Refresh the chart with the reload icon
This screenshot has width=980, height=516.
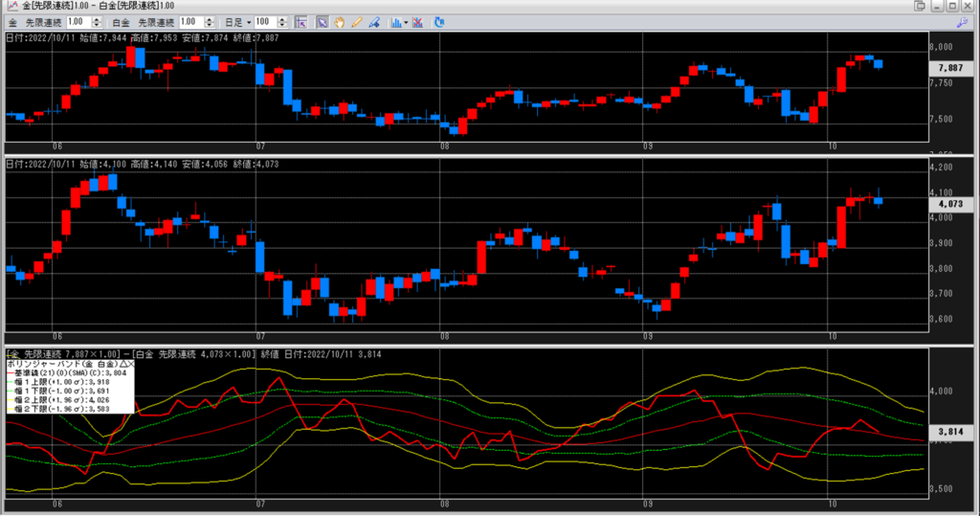tap(439, 21)
